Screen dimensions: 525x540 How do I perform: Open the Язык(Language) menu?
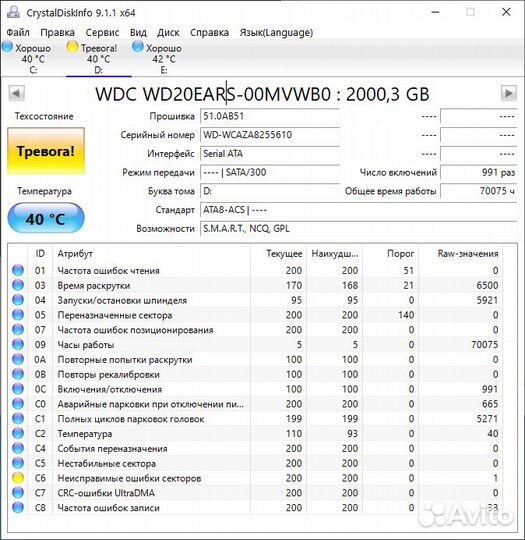coord(276,32)
